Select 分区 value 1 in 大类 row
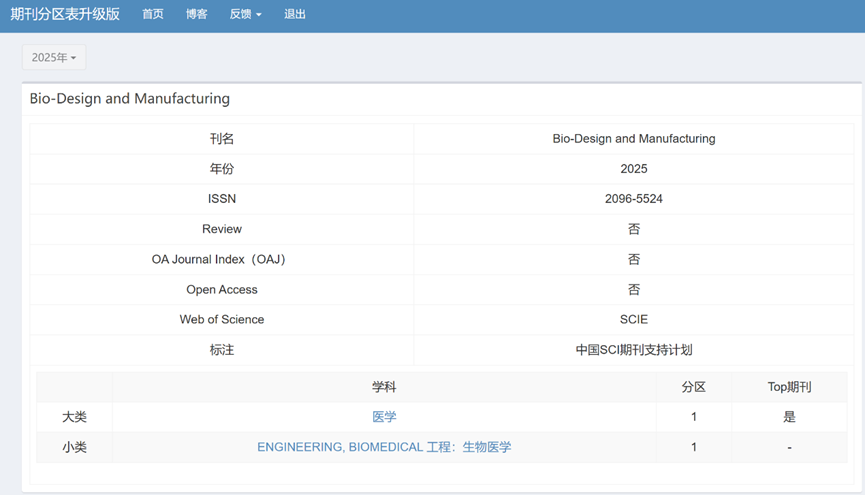This screenshot has height=495, width=865. click(693, 417)
